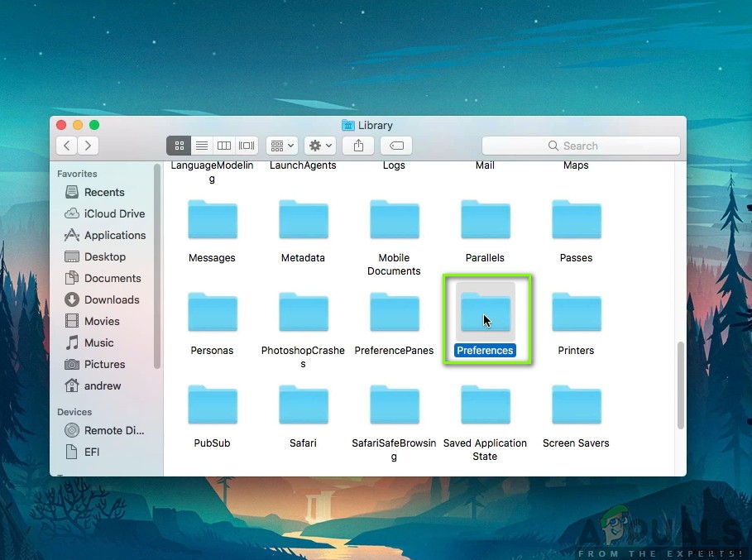This screenshot has width=752, height=560.
Task: Open the Share button in the toolbar
Action: [357, 146]
